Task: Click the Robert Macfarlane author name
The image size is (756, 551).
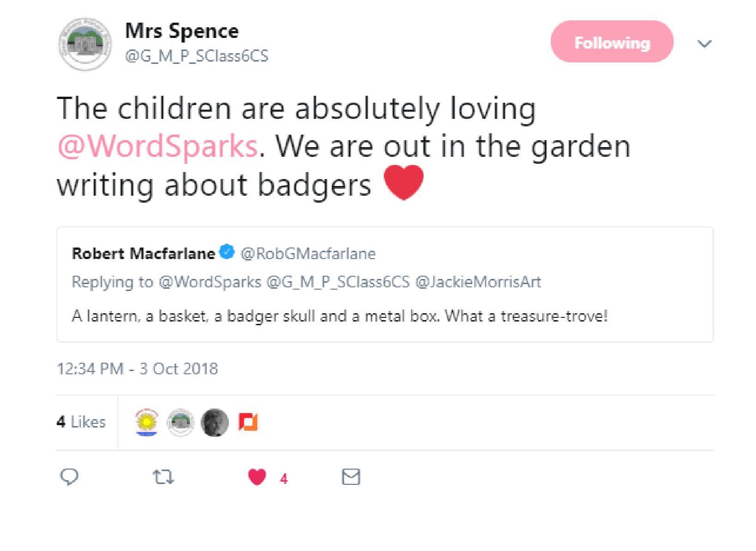Action: pyautogui.click(x=143, y=254)
